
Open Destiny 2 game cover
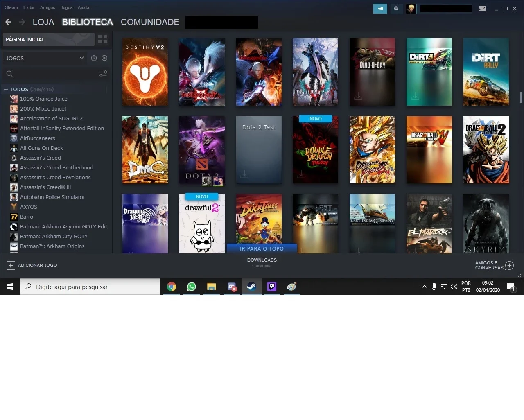point(145,72)
